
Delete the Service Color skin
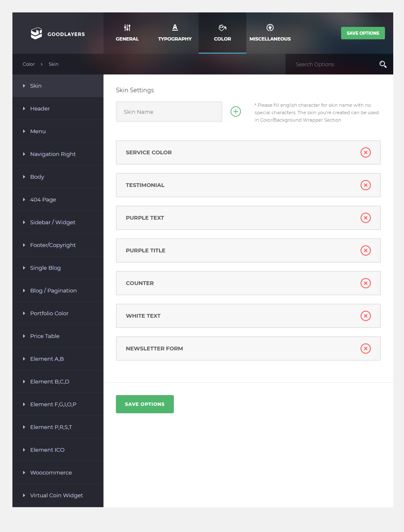click(366, 152)
